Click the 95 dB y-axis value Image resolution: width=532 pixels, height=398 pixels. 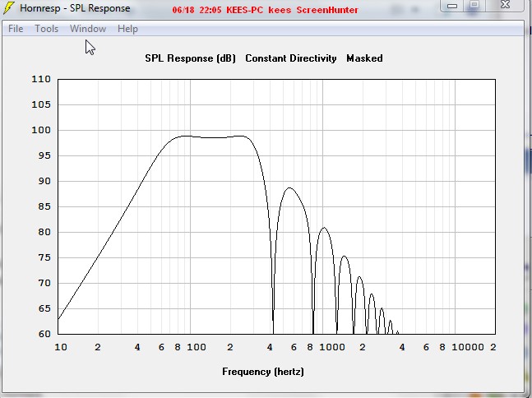pos(44,155)
